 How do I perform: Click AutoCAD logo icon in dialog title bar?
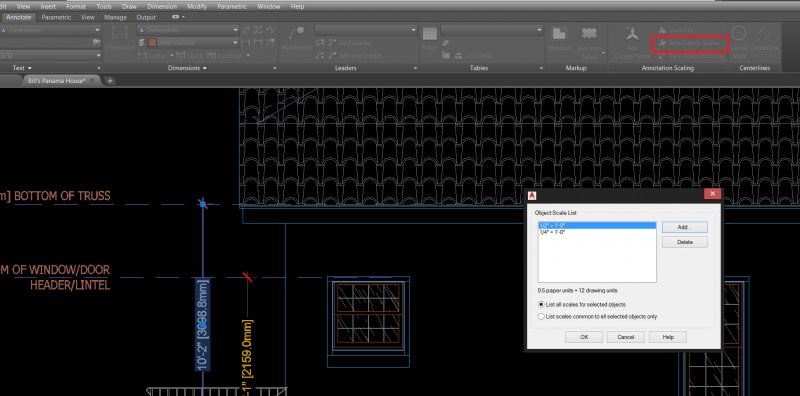coord(532,195)
